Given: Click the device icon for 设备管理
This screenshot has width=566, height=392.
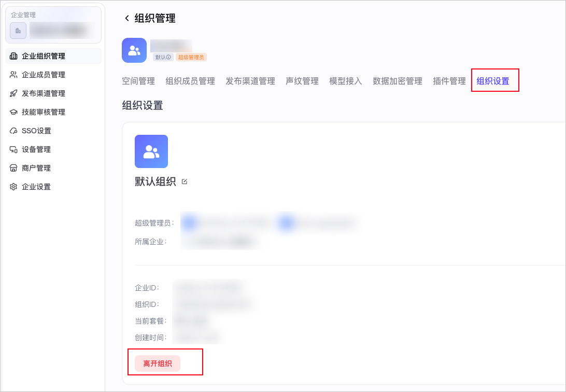Looking at the screenshot, I should pos(13,149).
